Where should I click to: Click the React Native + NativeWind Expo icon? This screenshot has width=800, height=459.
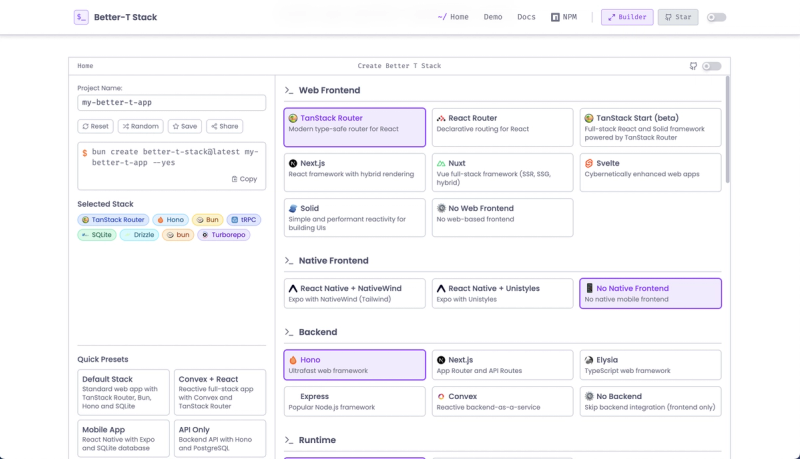[293, 288]
